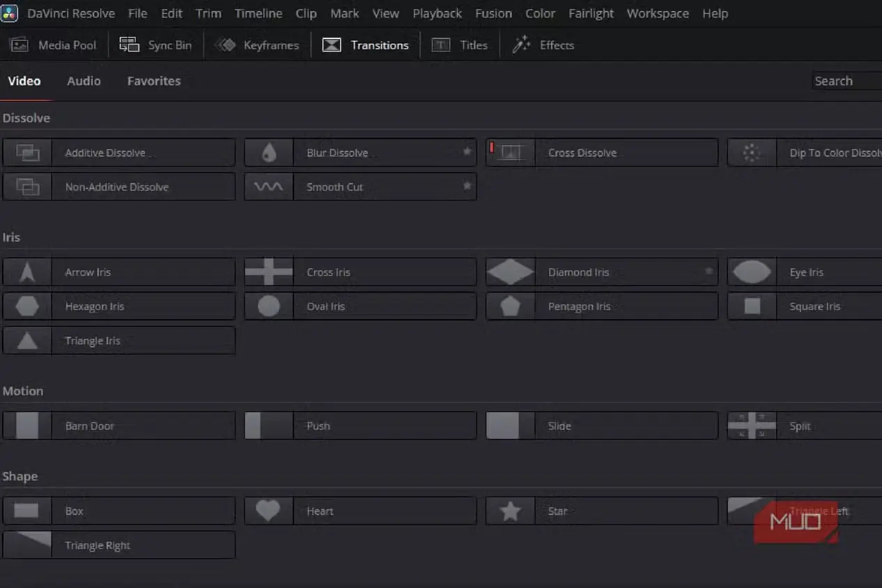The image size is (882, 588).
Task: Click the DaVinci Resolve logo icon
Action: pos(10,13)
